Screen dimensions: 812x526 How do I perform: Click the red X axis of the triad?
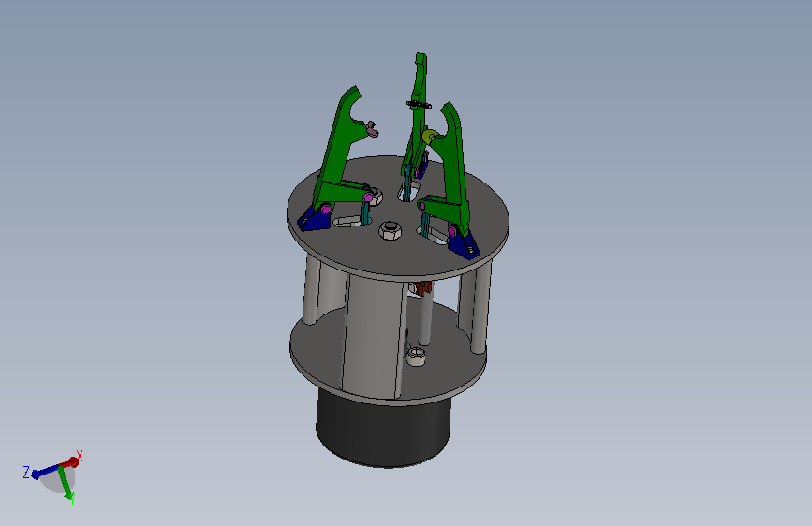(x=71, y=461)
